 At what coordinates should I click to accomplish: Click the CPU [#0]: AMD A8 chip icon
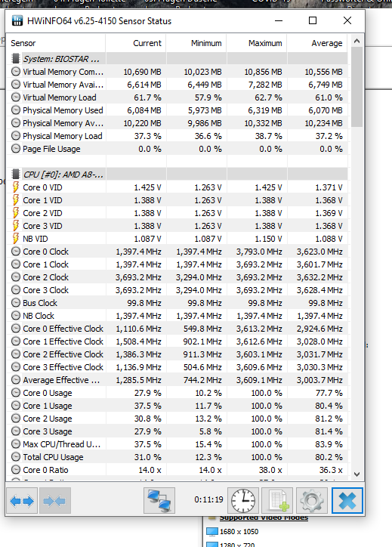click(16, 174)
